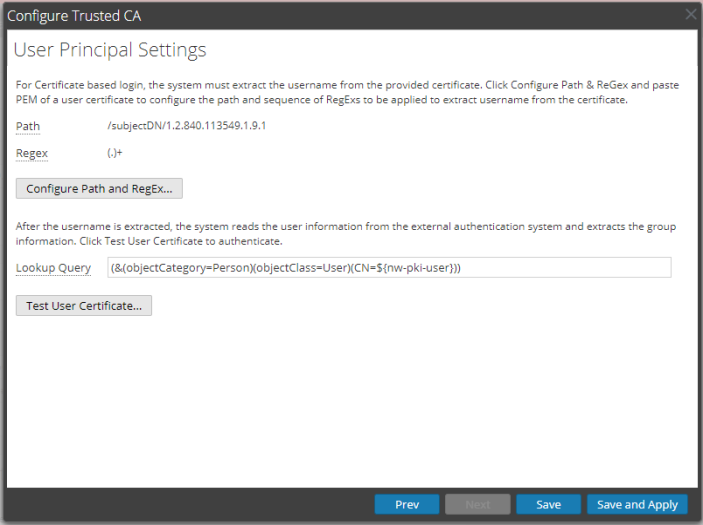
Task: Click the empty area below Test User Certificate
Action: tap(350, 400)
